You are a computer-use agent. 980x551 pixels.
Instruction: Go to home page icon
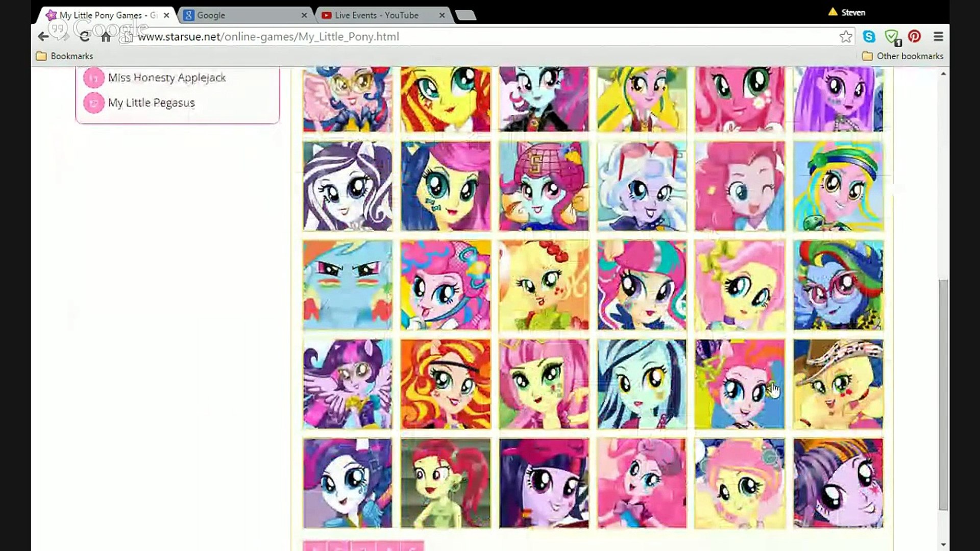[x=106, y=37]
